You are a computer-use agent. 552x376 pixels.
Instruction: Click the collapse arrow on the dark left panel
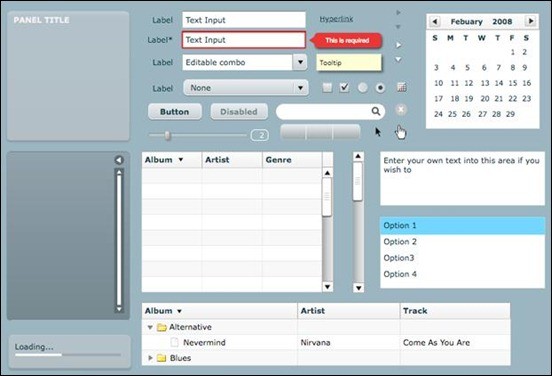tap(119, 160)
